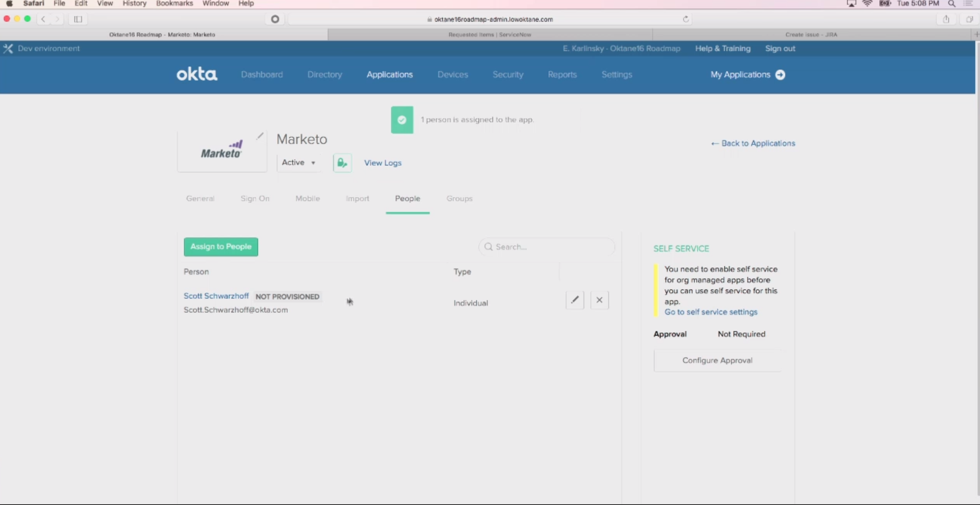
Task: Open the Go to self service settings link
Action: [711, 312]
